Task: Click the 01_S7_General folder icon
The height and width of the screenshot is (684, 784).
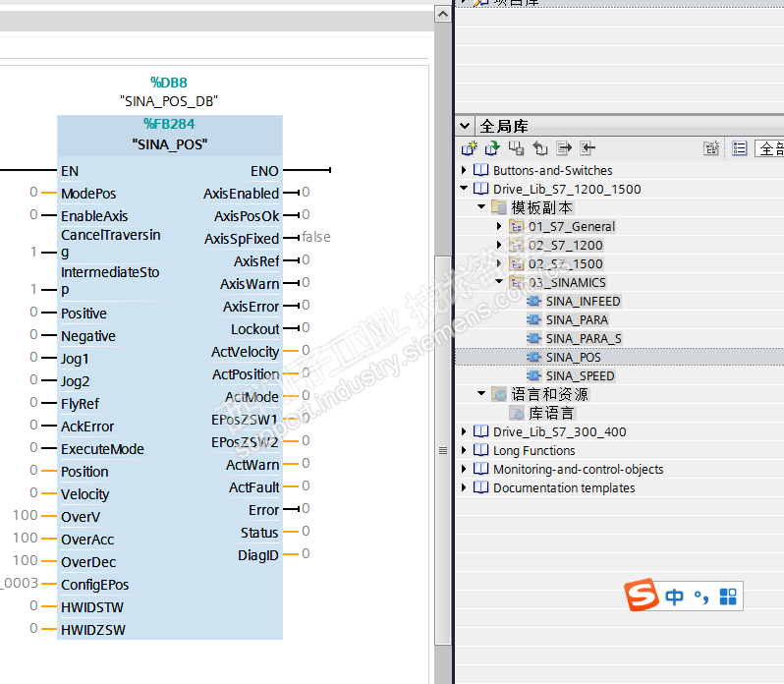Action: tap(517, 226)
